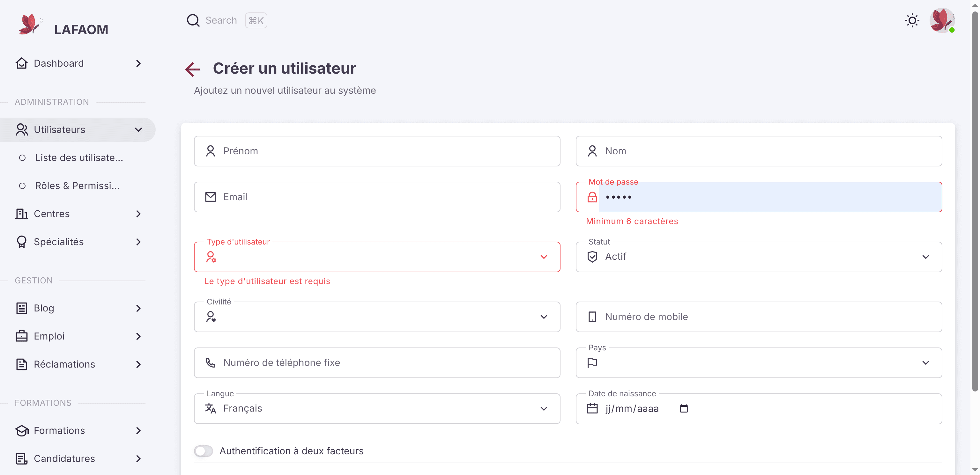Open the Type d'utilisateur dropdown
980x475 pixels.
(377, 257)
